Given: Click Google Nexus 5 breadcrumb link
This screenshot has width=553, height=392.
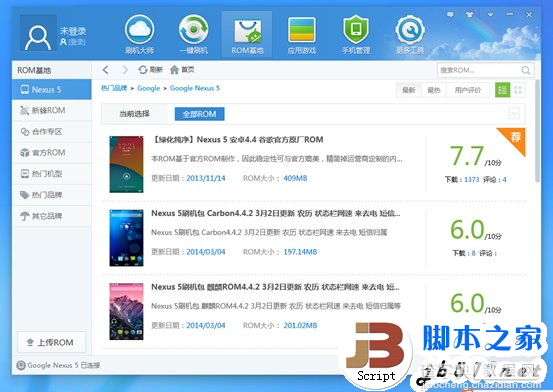Looking at the screenshot, I should pyautogui.click(x=195, y=88).
